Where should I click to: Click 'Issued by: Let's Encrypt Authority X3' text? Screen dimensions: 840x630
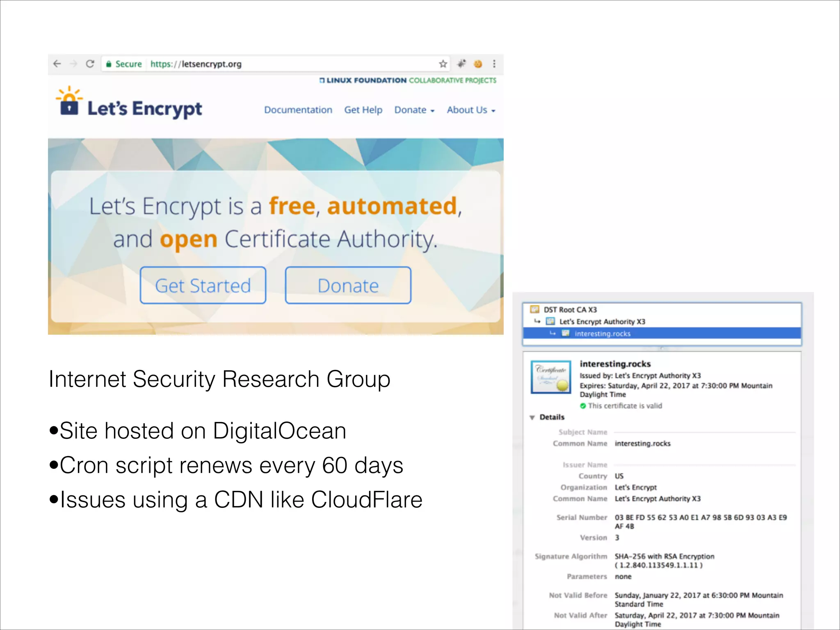(x=640, y=376)
